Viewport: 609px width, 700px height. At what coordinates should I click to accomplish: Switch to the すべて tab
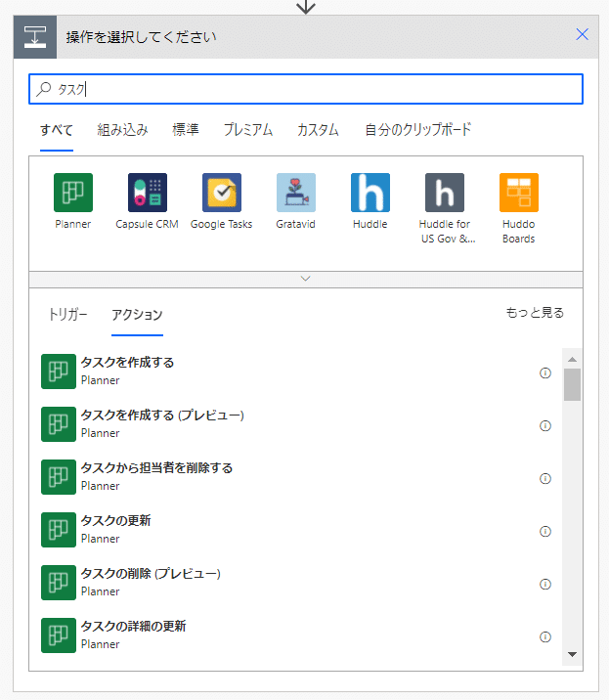pyautogui.click(x=57, y=130)
